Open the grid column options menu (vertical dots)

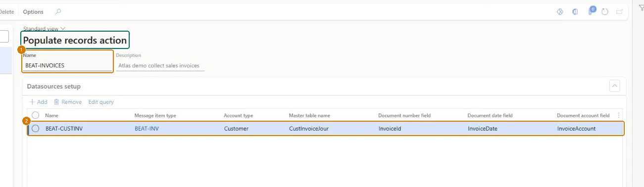coord(619,115)
